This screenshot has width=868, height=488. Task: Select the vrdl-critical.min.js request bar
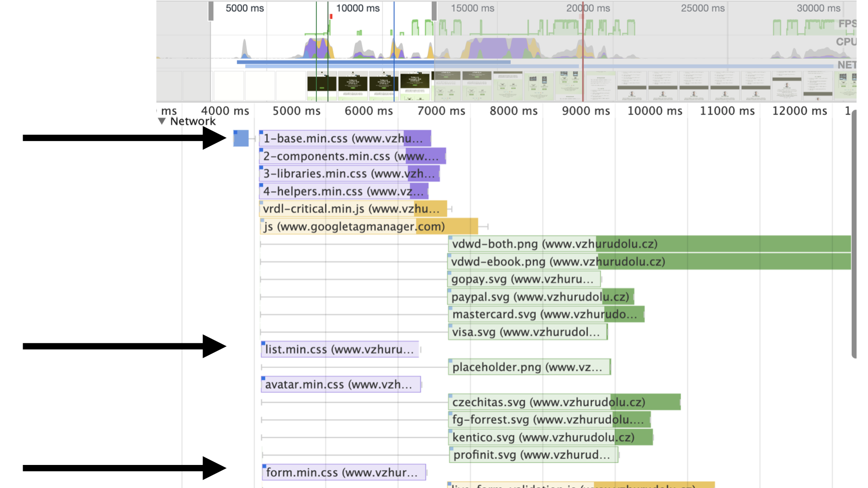coord(353,209)
